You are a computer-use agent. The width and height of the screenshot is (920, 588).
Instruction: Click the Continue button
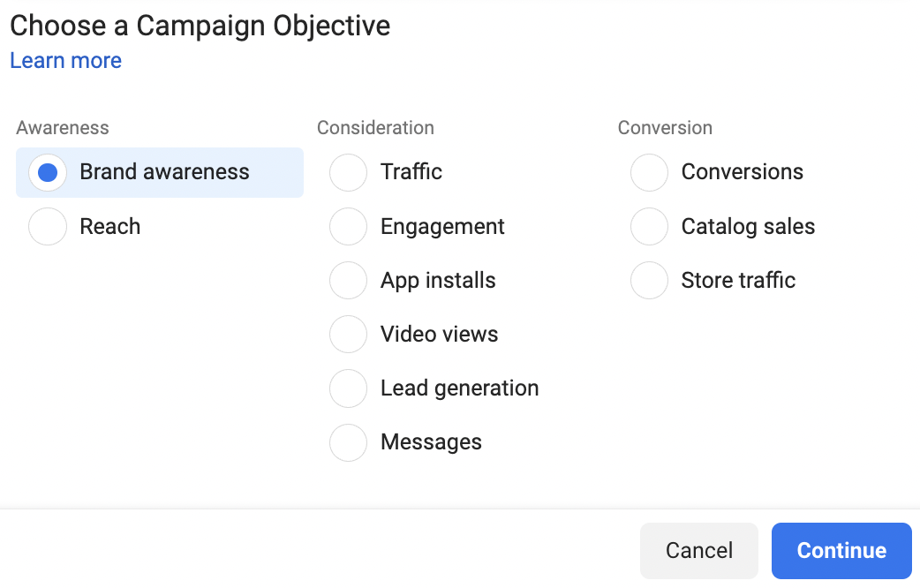[x=841, y=551]
